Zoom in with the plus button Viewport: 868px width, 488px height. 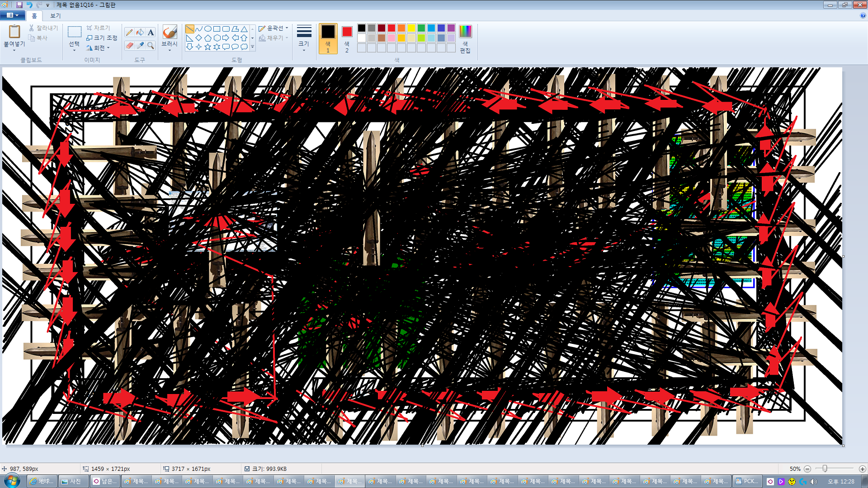862,469
